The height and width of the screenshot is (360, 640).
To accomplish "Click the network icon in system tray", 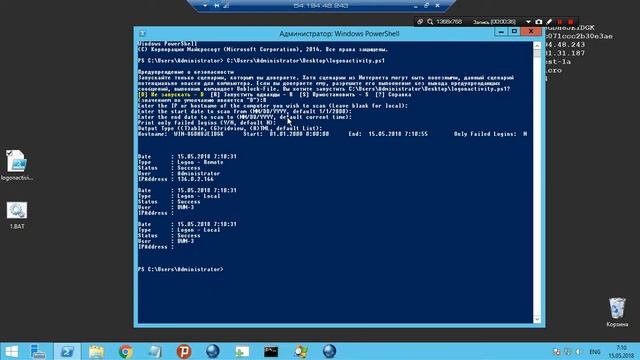I will [568, 352].
